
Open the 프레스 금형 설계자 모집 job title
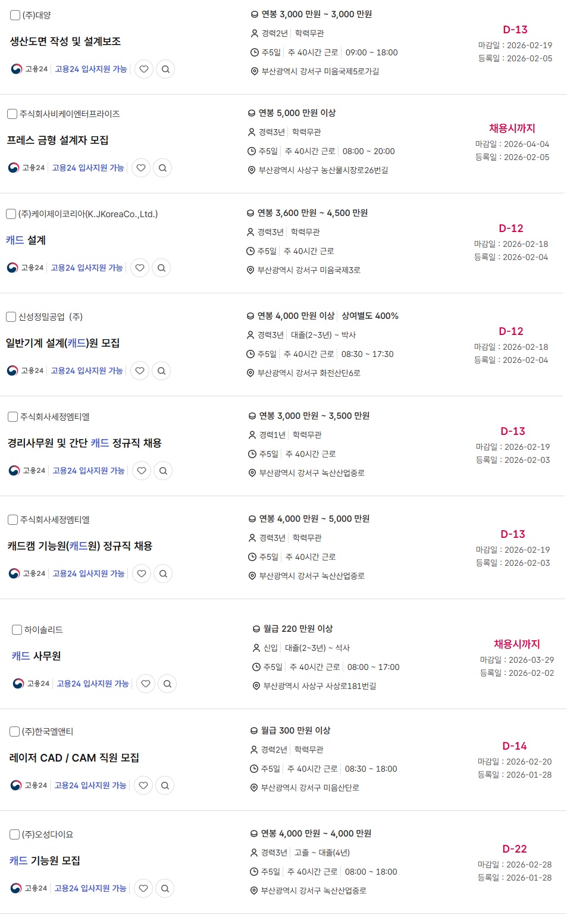coord(58,140)
